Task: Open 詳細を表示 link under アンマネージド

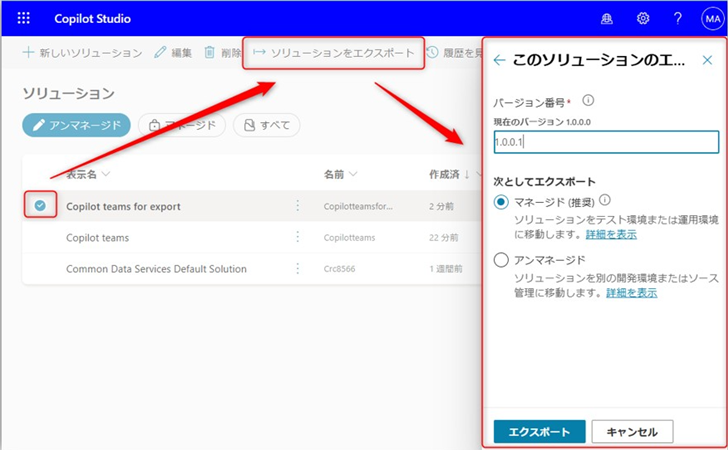Action: pyautogui.click(x=631, y=293)
